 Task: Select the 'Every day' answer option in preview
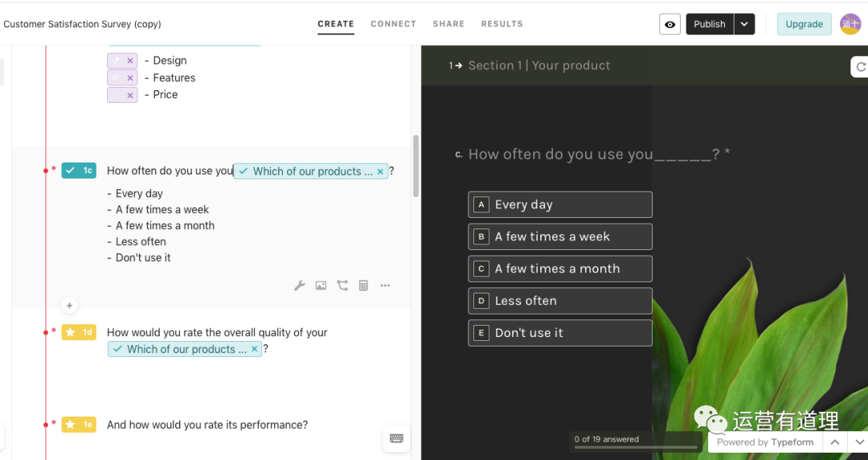click(560, 204)
